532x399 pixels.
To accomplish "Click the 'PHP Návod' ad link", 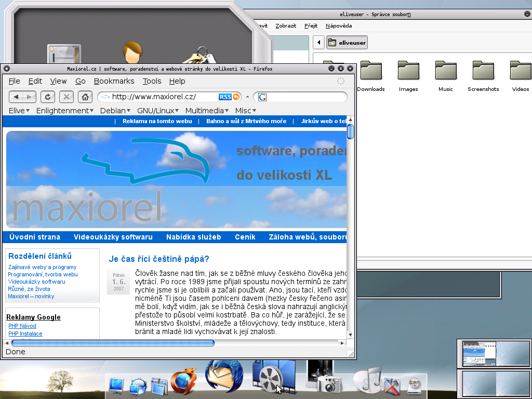I will [x=22, y=326].
